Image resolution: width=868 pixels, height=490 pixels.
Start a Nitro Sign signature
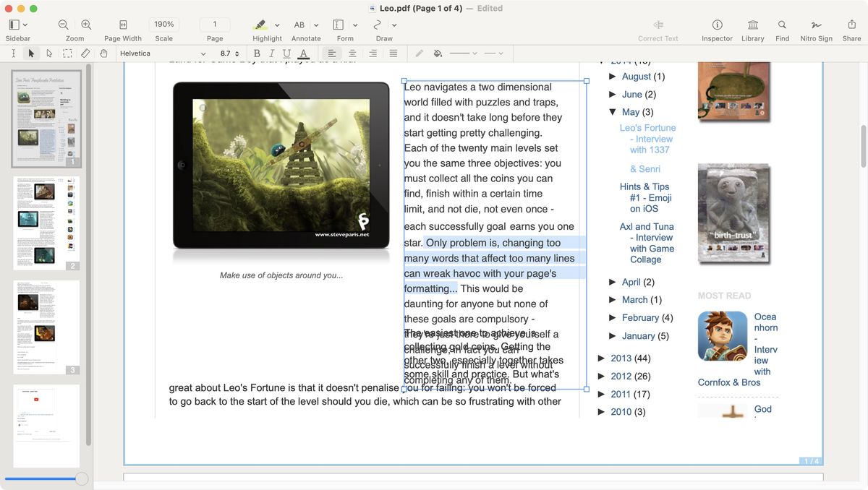coord(816,24)
